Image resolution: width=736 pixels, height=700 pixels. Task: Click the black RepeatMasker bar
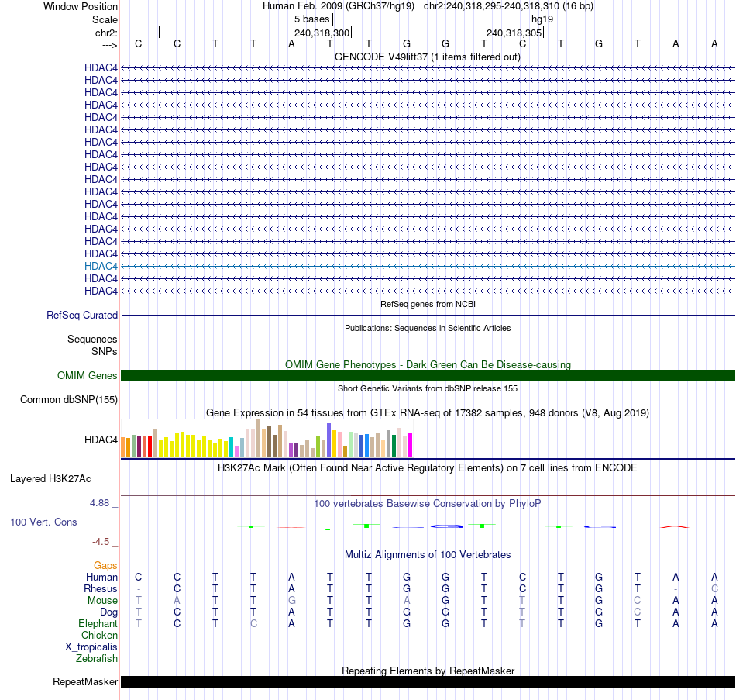[x=428, y=681]
